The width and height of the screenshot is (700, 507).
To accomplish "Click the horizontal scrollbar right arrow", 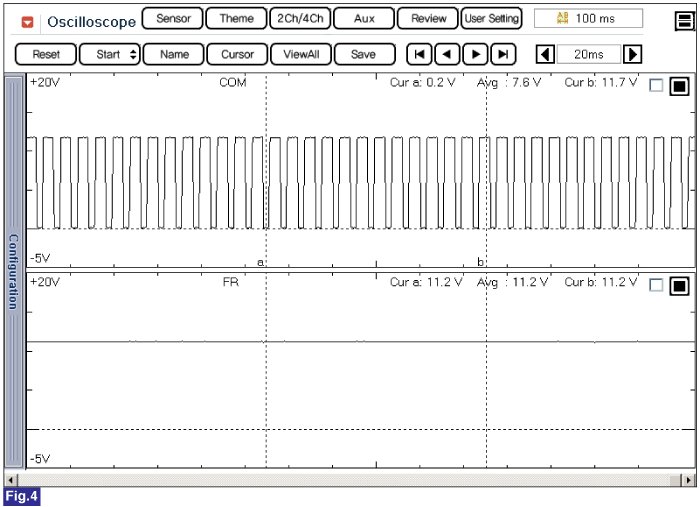I will pos(689,480).
